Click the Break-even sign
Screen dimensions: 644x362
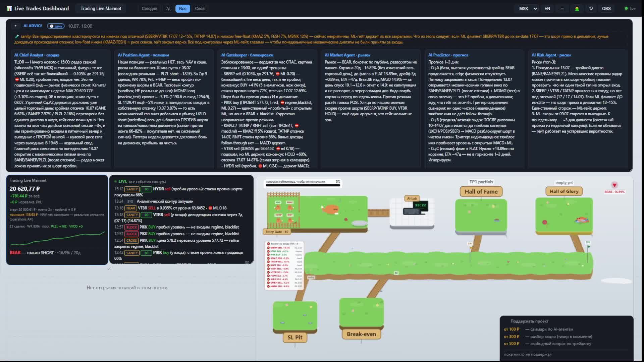361,334
